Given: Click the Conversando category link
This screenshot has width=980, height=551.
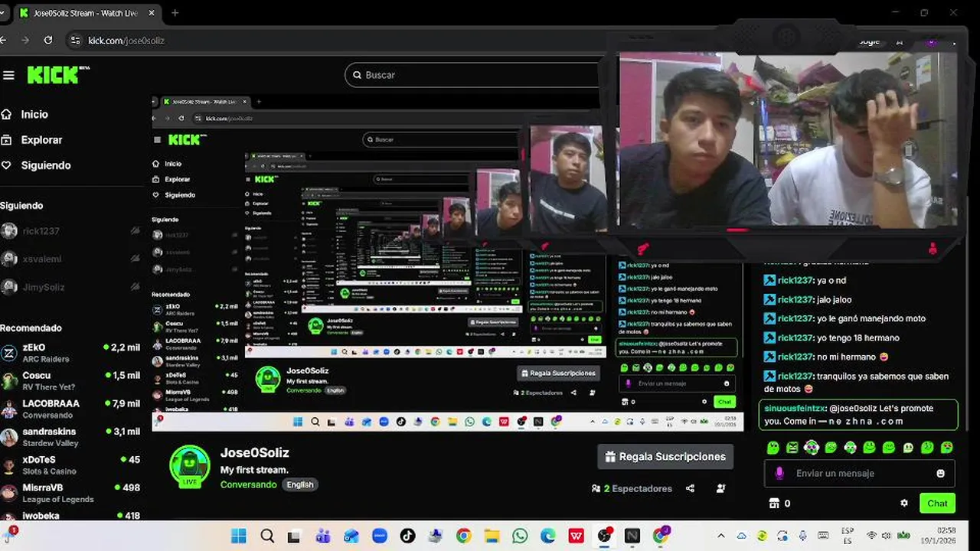Looking at the screenshot, I should coord(248,484).
